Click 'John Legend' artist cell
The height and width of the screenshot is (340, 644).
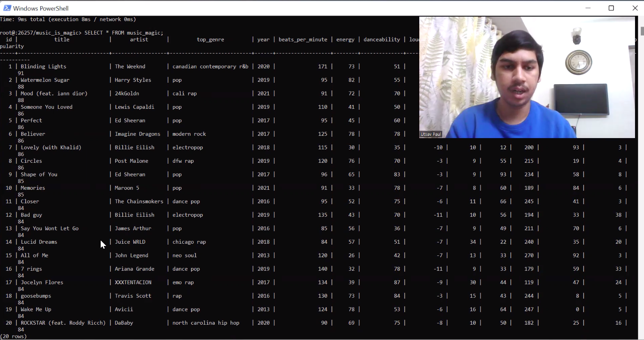pos(131,255)
